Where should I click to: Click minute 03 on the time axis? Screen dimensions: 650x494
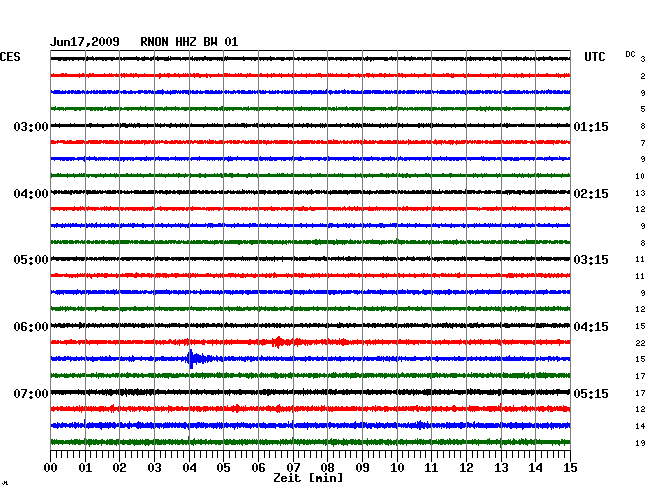[154, 467]
